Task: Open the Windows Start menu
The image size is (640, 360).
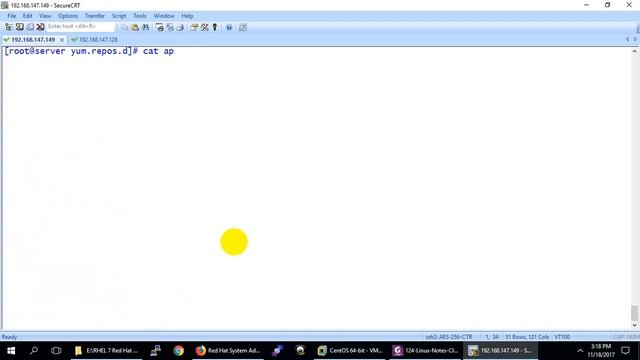Action: click(x=11, y=351)
